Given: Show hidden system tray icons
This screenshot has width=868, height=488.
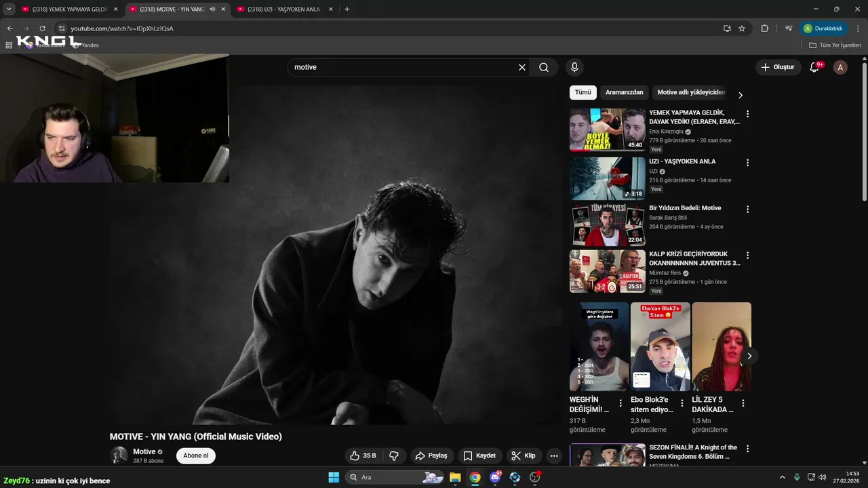Looking at the screenshot, I should [782, 477].
